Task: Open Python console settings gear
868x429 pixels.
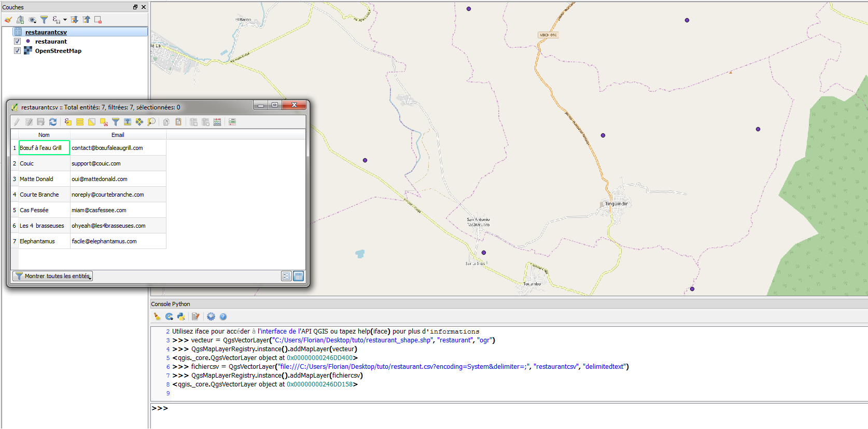Action: 211,316
